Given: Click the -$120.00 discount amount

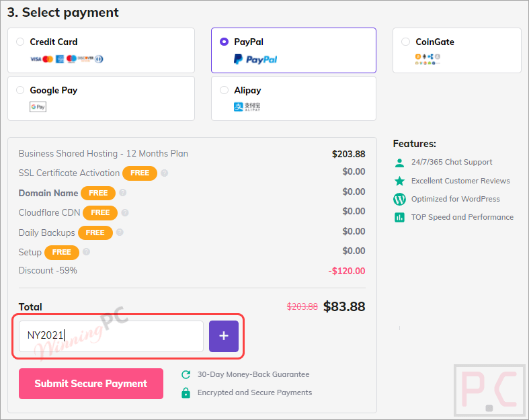Looking at the screenshot, I should (x=347, y=271).
